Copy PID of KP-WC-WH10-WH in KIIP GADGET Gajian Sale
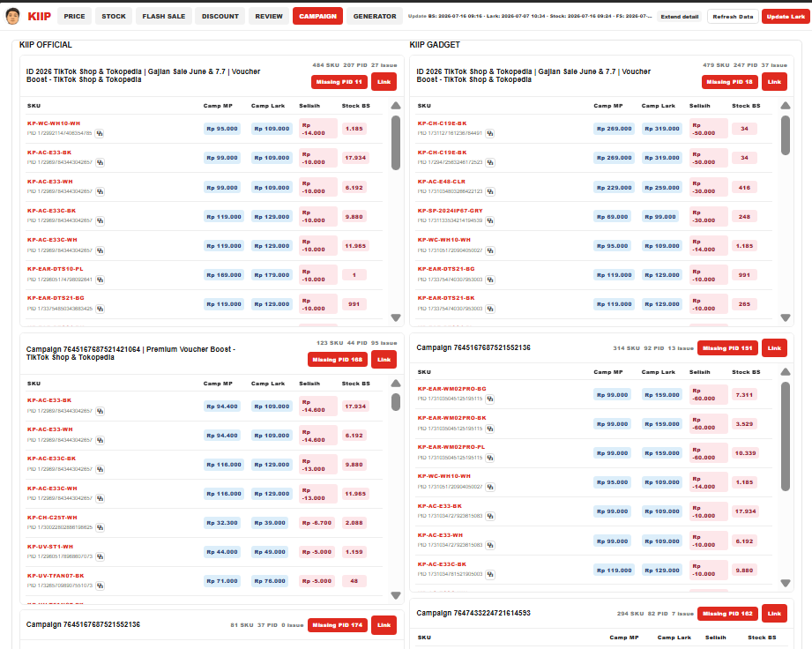Viewport: 812px width, 649px height. coord(490,250)
